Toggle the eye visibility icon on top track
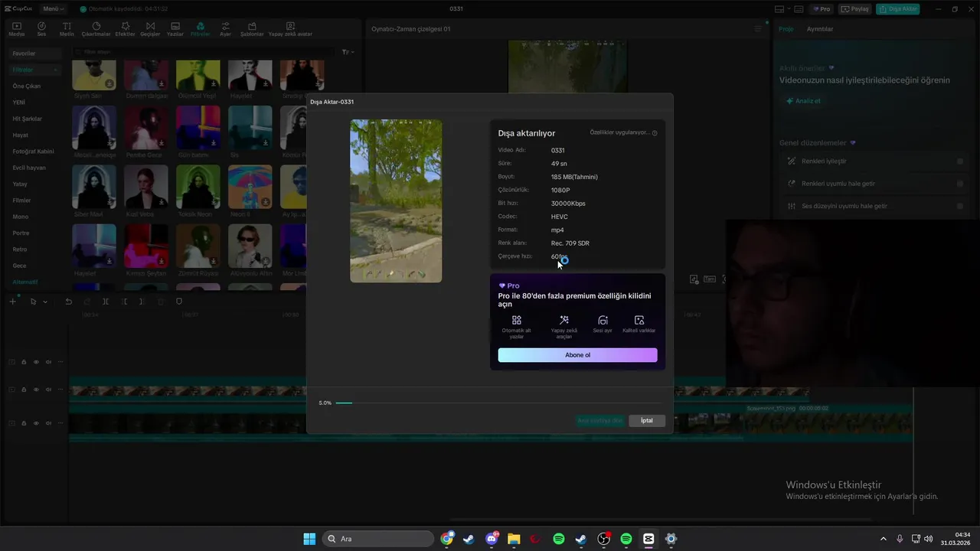This screenshot has height=551, width=980. point(36,362)
